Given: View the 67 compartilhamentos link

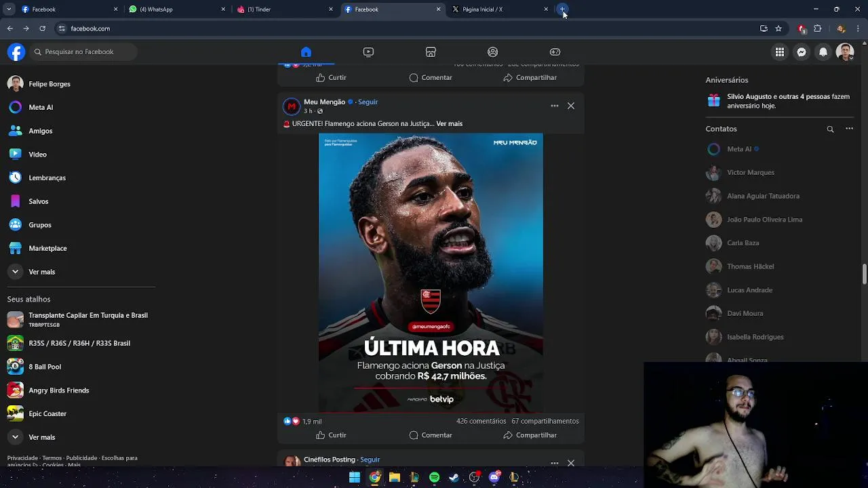Looking at the screenshot, I should pyautogui.click(x=545, y=421).
